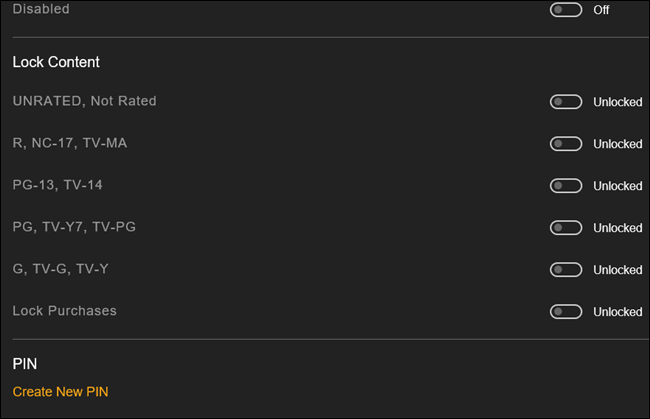The height and width of the screenshot is (419, 650).
Task: Lock UNRATED, Not Rated content toggle
Action: click(566, 102)
